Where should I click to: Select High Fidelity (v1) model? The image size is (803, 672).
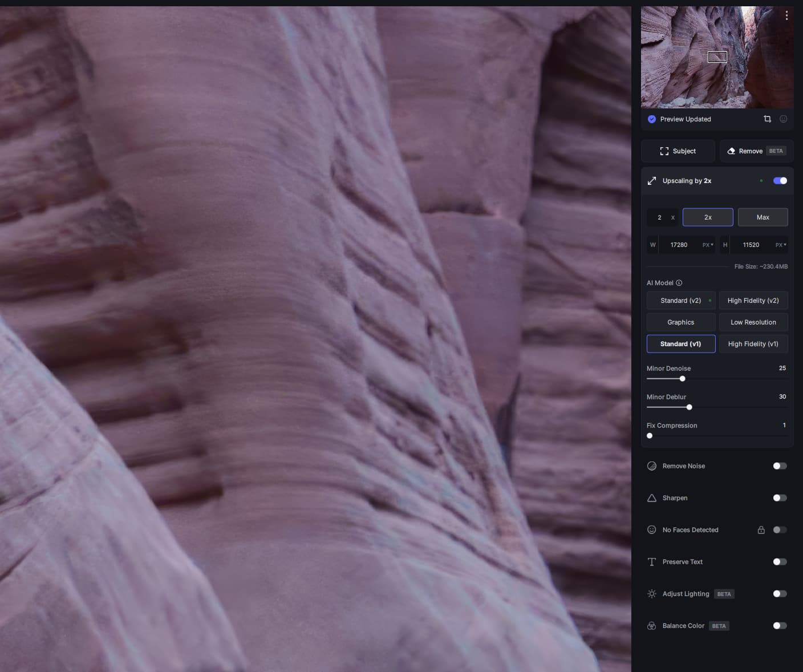coord(753,344)
